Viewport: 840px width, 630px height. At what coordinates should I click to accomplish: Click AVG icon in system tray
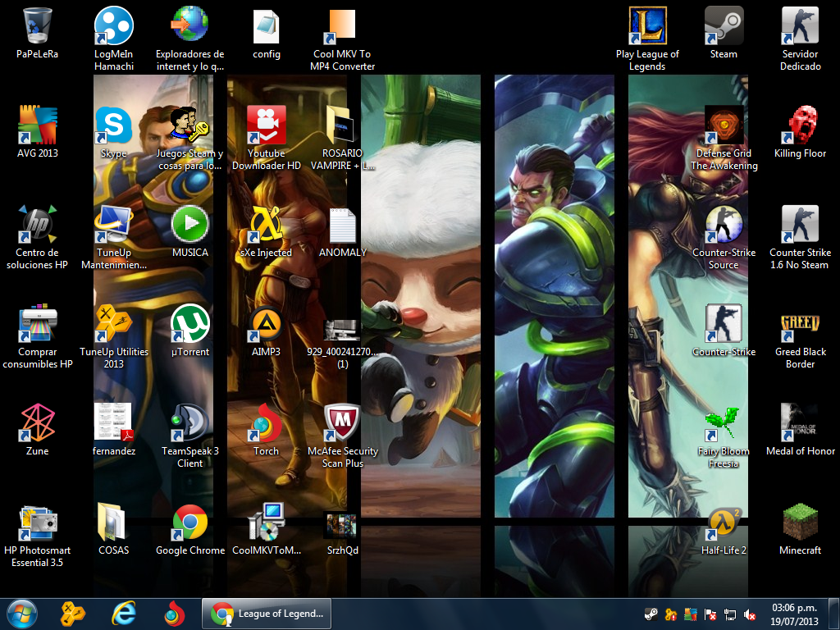coord(691,614)
